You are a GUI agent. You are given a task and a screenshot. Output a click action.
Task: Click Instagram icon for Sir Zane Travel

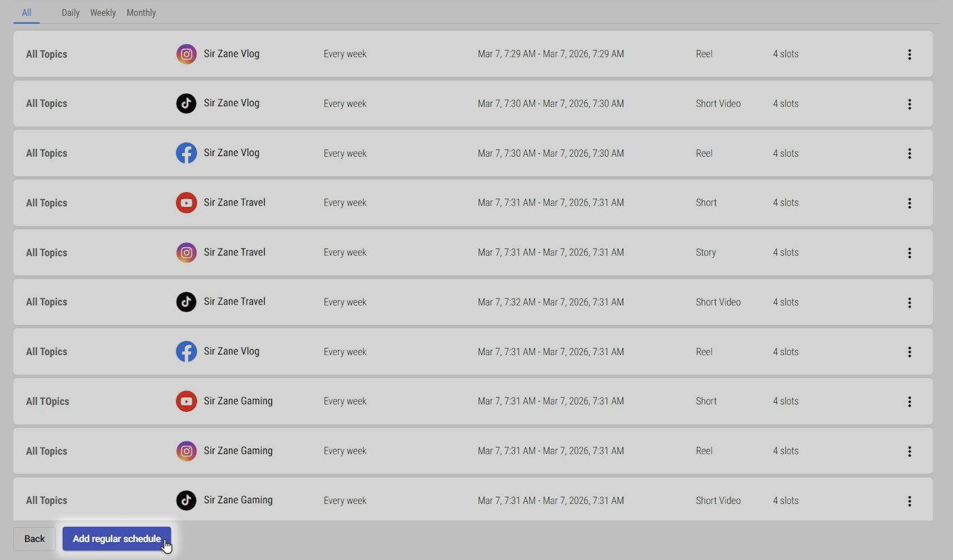pyautogui.click(x=186, y=252)
